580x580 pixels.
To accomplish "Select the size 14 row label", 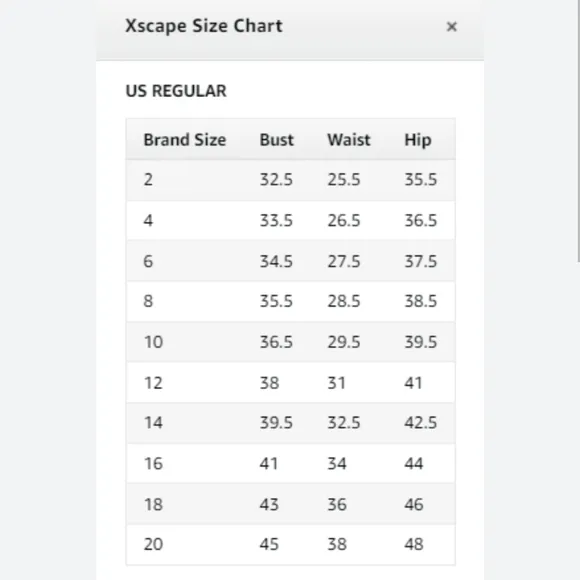I will coord(153,422).
